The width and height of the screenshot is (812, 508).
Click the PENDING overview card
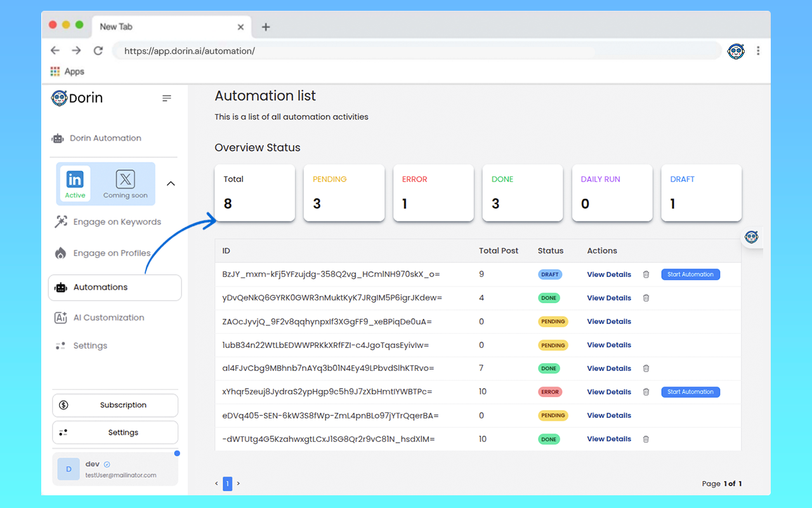click(344, 193)
